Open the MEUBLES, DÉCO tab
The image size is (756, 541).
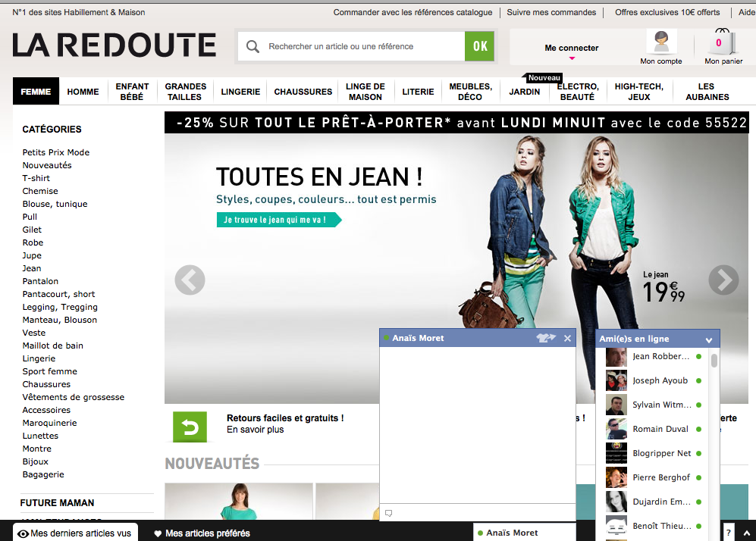(x=470, y=92)
